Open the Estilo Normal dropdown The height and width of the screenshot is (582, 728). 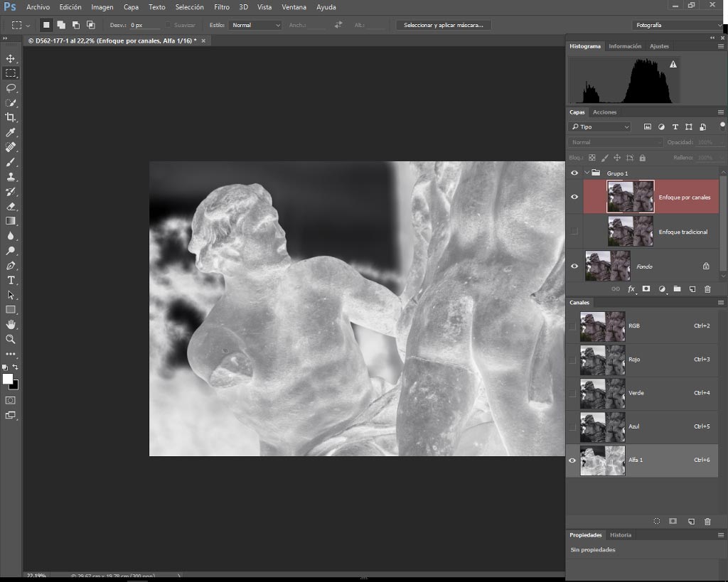tap(256, 25)
